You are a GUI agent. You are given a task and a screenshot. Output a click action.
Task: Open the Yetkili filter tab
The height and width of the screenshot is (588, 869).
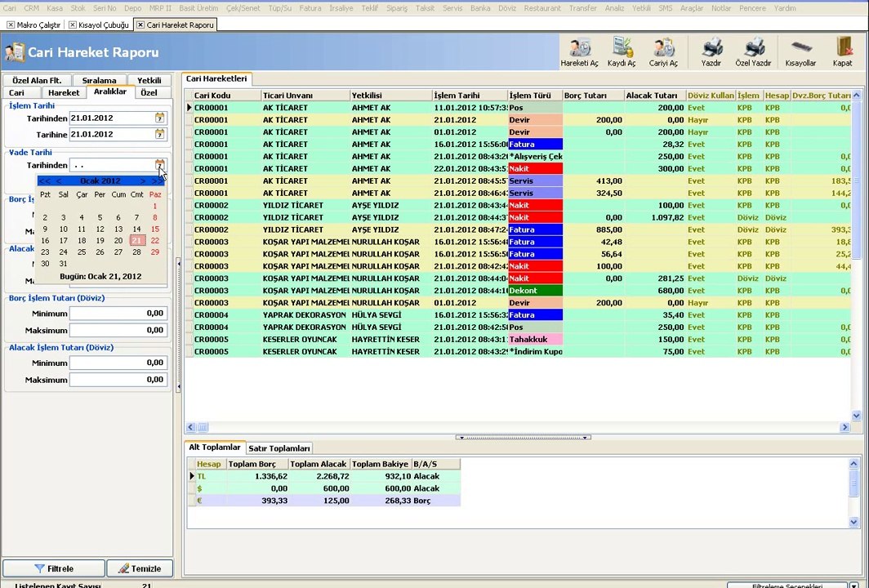[x=149, y=80]
